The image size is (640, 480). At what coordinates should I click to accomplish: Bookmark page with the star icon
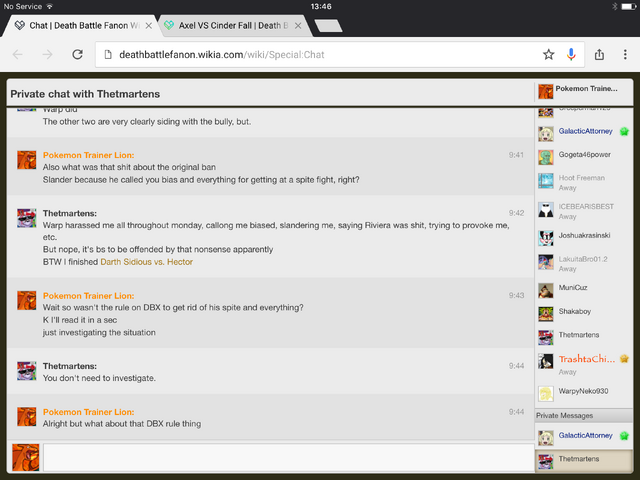(549, 54)
